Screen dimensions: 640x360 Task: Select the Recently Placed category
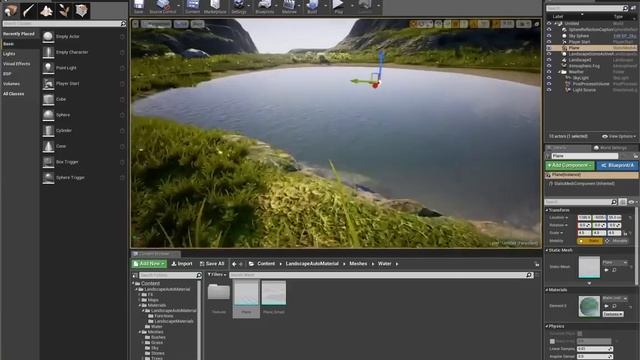(x=20, y=34)
